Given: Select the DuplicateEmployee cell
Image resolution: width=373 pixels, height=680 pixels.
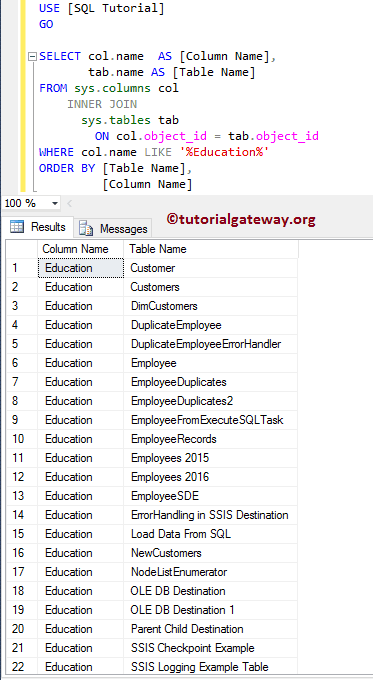Looking at the screenshot, I should (211, 325).
